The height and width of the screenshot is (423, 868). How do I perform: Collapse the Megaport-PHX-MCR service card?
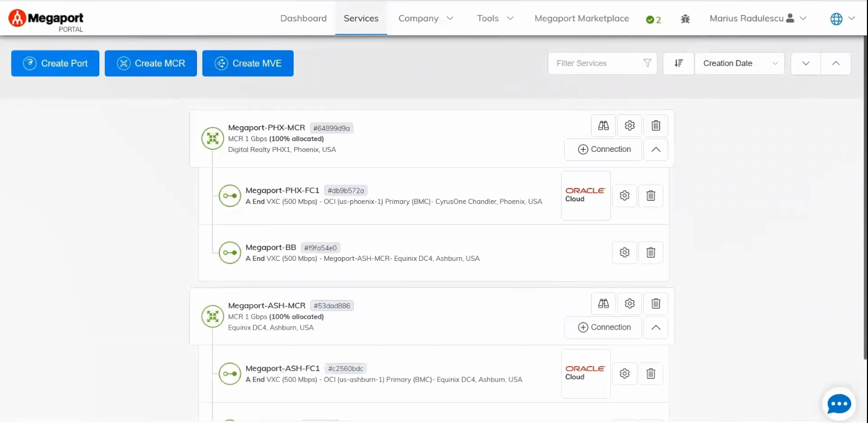tap(655, 150)
